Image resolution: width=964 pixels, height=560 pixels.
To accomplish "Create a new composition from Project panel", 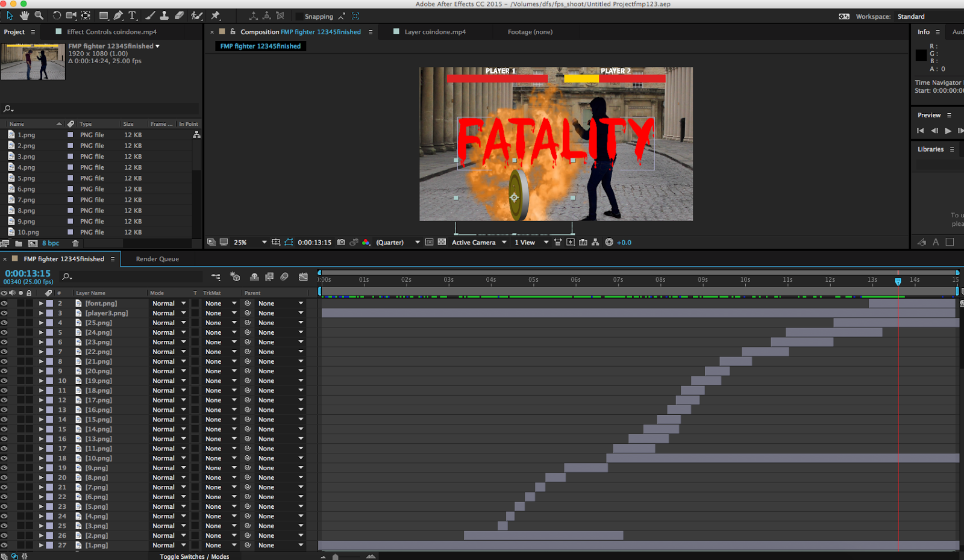I will point(33,243).
